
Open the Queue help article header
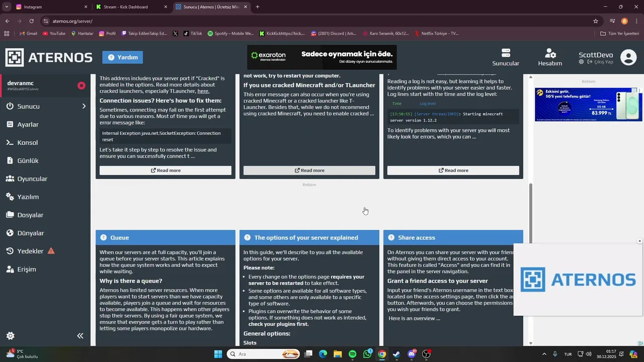point(165,237)
